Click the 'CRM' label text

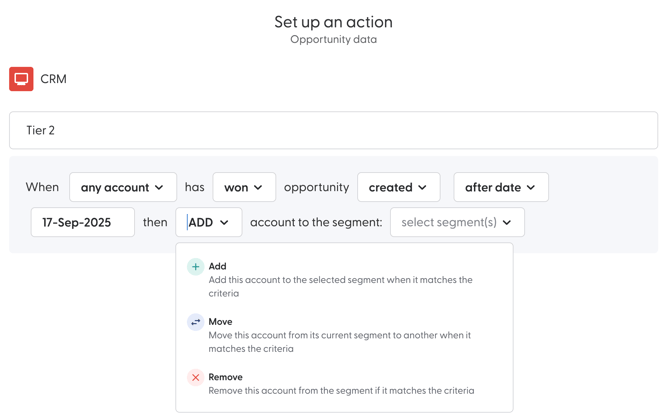(53, 79)
